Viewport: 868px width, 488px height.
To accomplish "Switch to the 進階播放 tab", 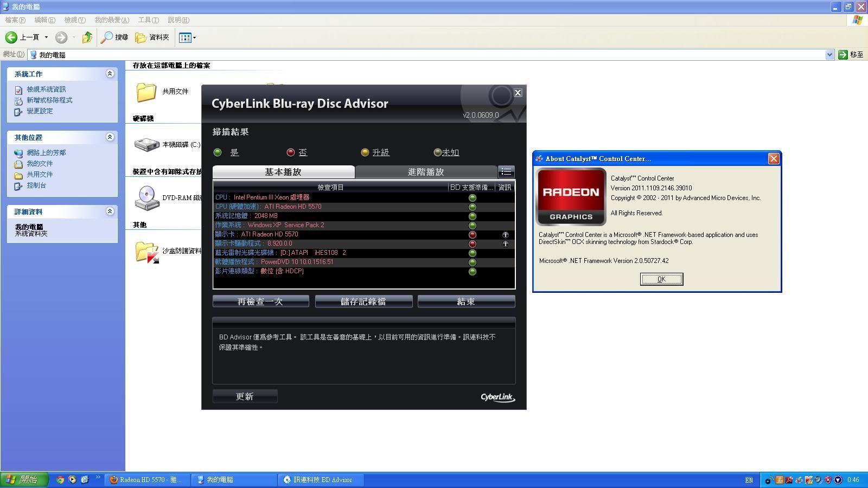I will [x=426, y=172].
